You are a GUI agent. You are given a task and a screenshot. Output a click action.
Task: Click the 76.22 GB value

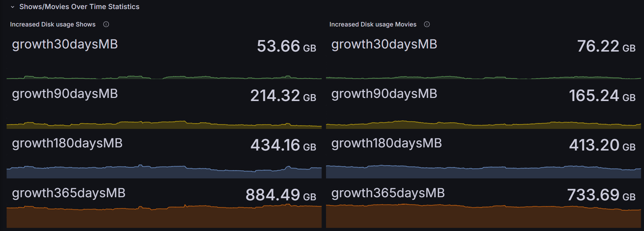[606, 46]
